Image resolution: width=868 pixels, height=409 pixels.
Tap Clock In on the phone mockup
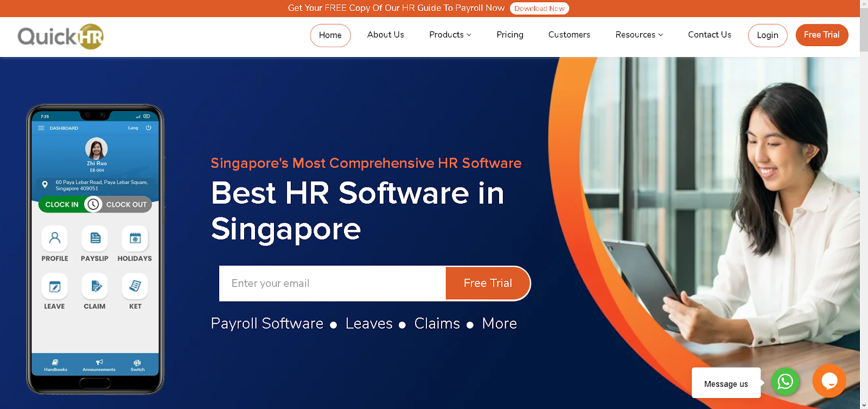pos(62,204)
